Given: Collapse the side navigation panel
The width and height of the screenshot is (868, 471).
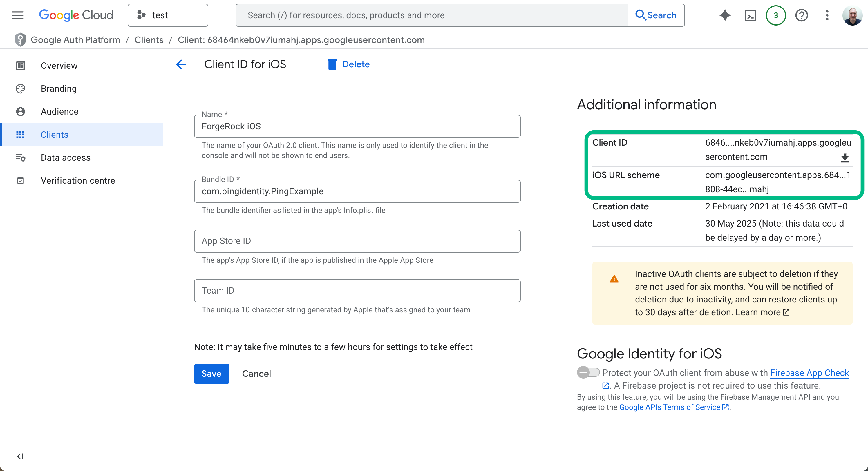Looking at the screenshot, I should coord(20,456).
